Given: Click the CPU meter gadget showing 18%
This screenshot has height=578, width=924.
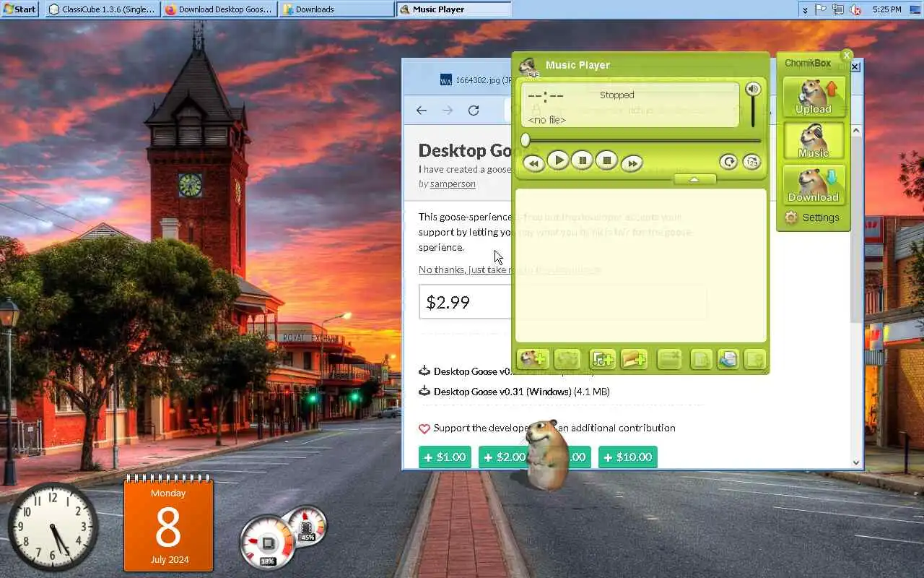Looking at the screenshot, I should click(x=268, y=542).
